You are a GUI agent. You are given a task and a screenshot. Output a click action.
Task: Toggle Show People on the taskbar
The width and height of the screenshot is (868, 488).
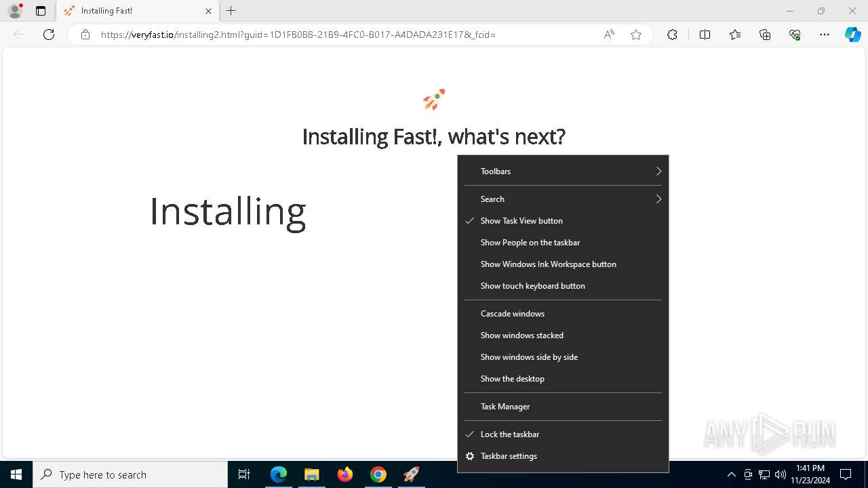pyautogui.click(x=563, y=243)
